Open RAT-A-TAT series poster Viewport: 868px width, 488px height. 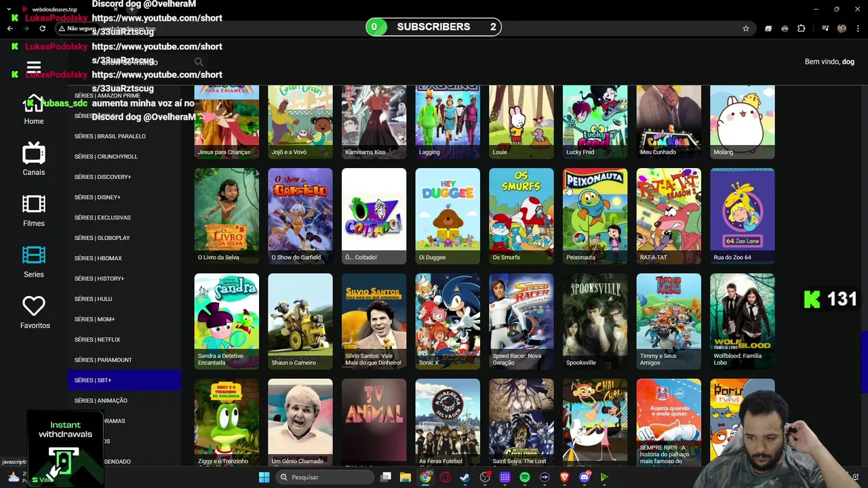pos(669,216)
